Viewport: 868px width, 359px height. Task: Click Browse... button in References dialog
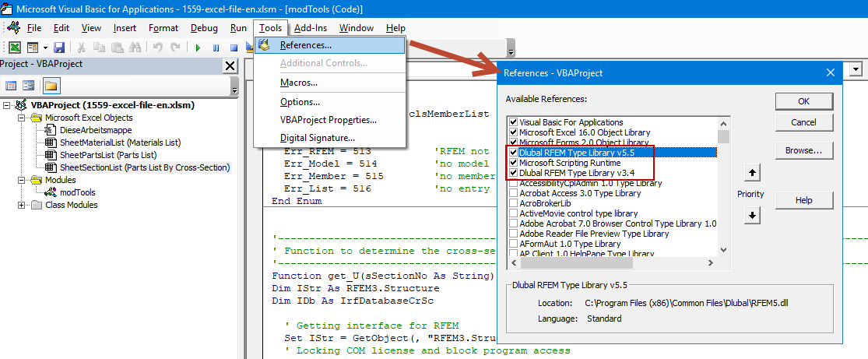coord(804,150)
